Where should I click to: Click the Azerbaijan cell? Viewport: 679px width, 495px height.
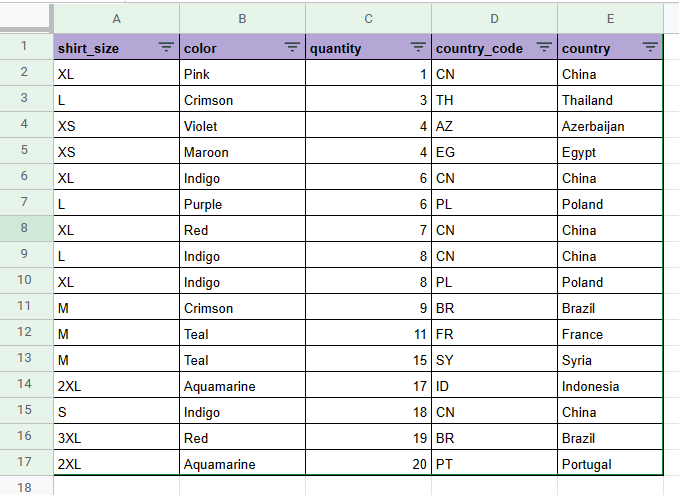610,125
